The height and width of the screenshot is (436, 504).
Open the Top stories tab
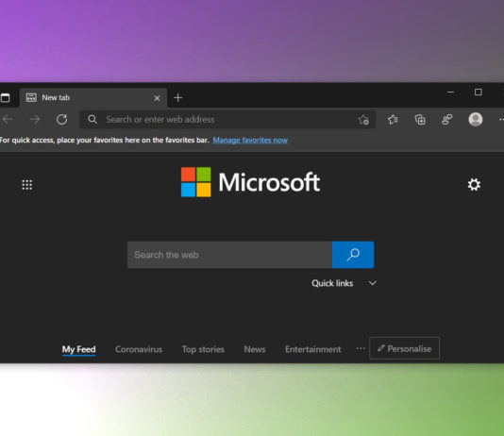pos(203,349)
